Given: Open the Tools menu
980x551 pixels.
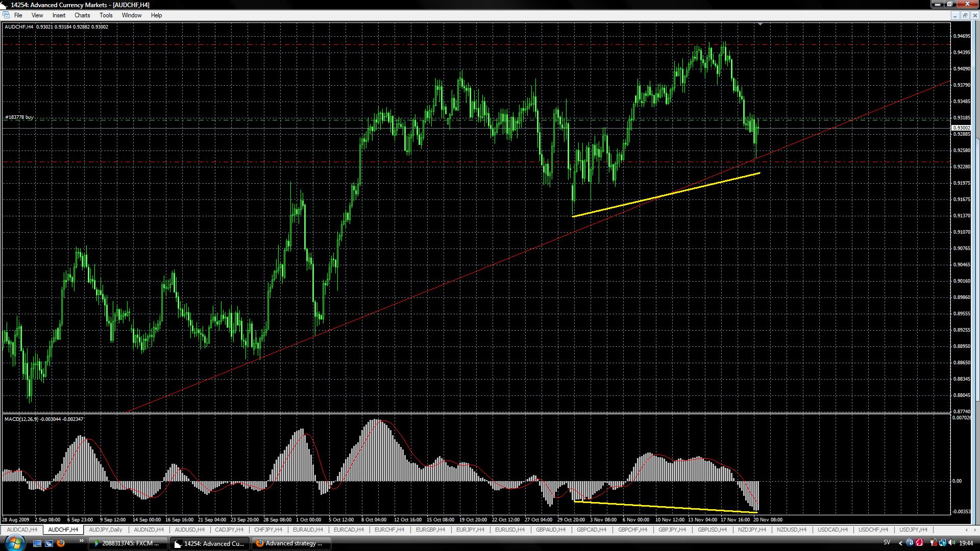Looking at the screenshot, I should tap(106, 15).
